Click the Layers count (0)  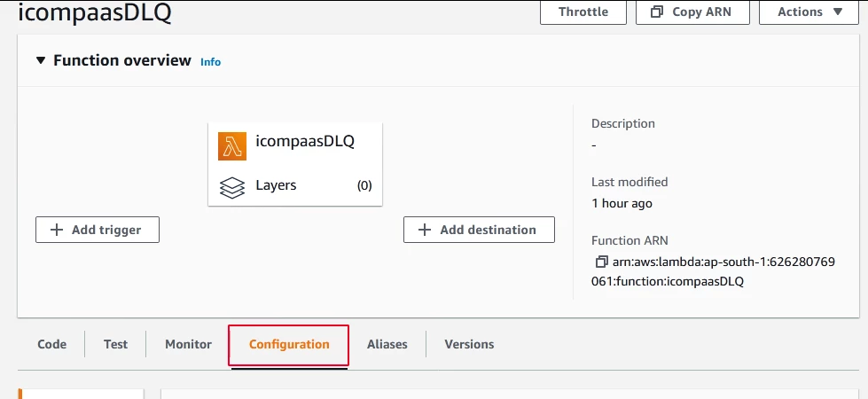point(364,186)
